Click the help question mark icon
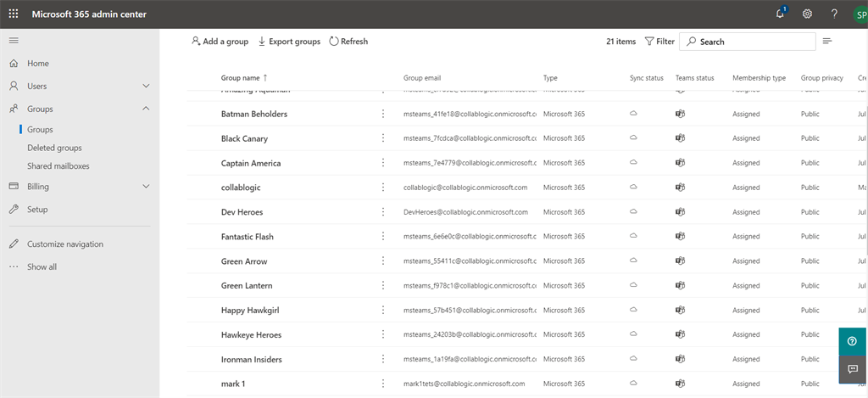Image resolution: width=868 pixels, height=398 pixels. pos(834,14)
